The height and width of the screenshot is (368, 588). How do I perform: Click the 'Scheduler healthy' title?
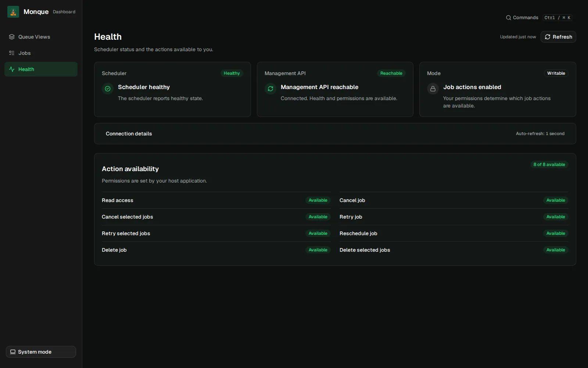click(x=144, y=87)
